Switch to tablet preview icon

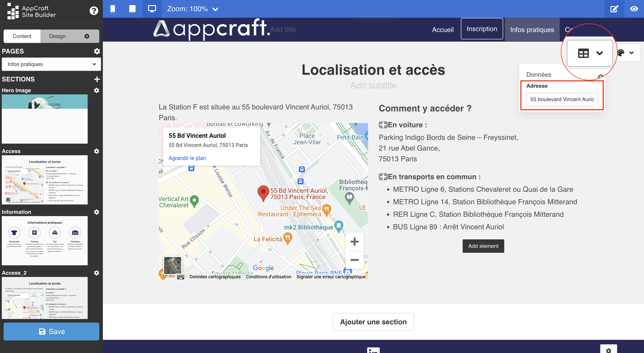click(132, 9)
